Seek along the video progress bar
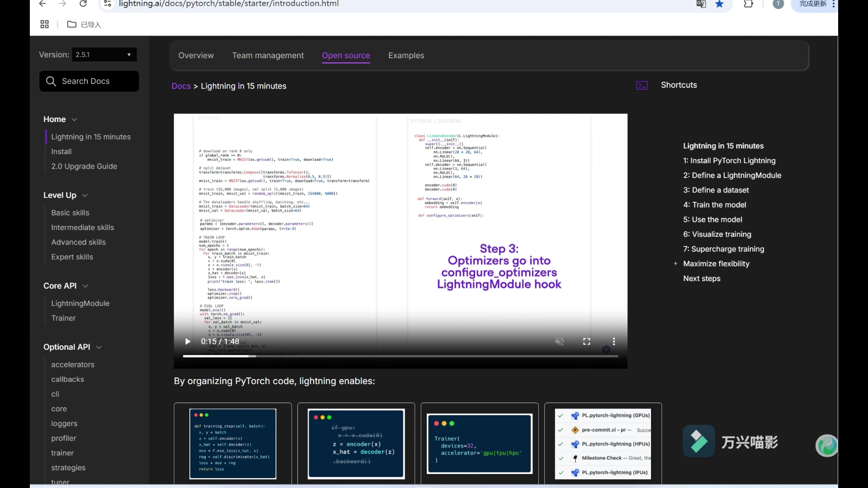The width and height of the screenshot is (868, 488). pyautogui.click(x=400, y=357)
